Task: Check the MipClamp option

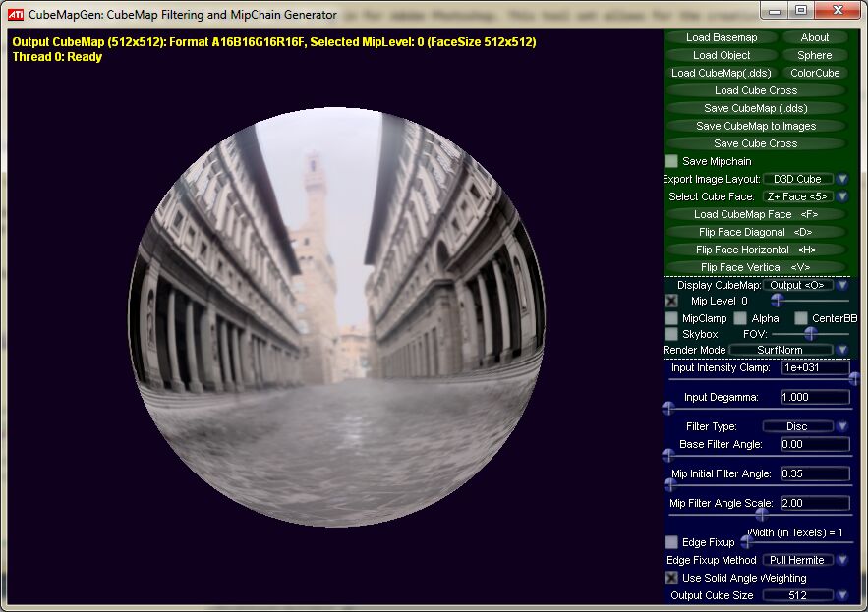Action: coord(671,318)
